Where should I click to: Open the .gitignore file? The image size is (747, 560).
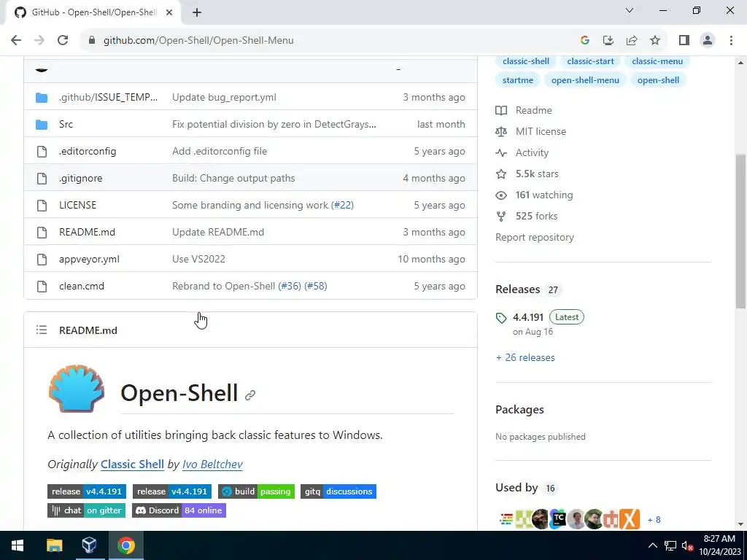click(80, 178)
